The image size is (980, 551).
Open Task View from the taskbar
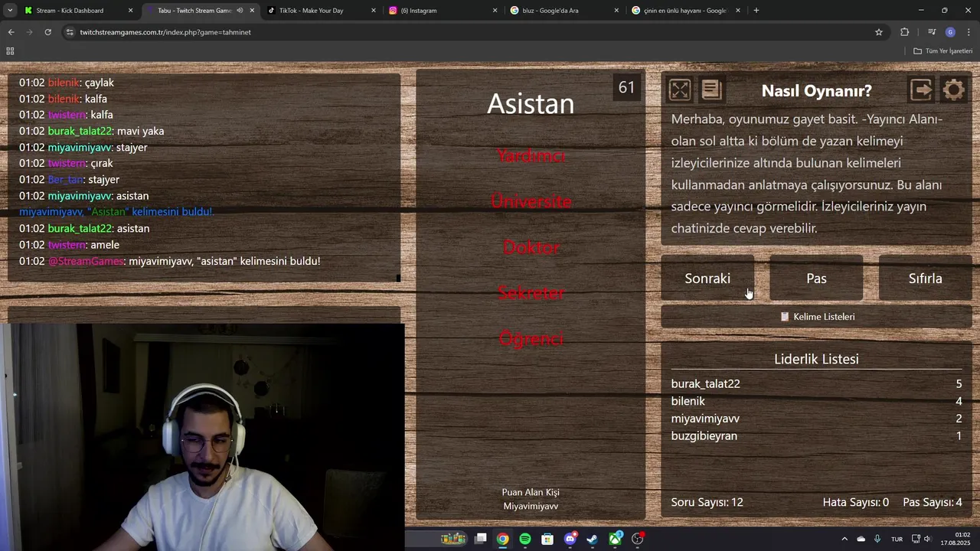click(x=480, y=539)
